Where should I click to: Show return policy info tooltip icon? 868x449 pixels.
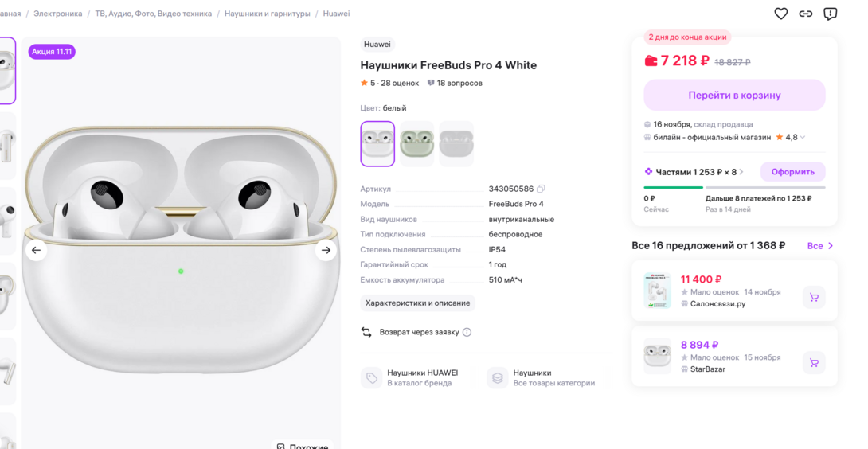click(467, 332)
